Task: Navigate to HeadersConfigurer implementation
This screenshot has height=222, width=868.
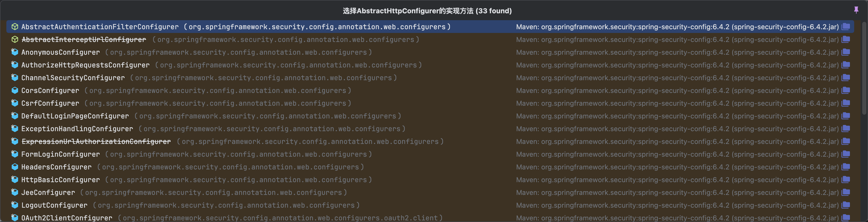Action: pyautogui.click(x=56, y=167)
